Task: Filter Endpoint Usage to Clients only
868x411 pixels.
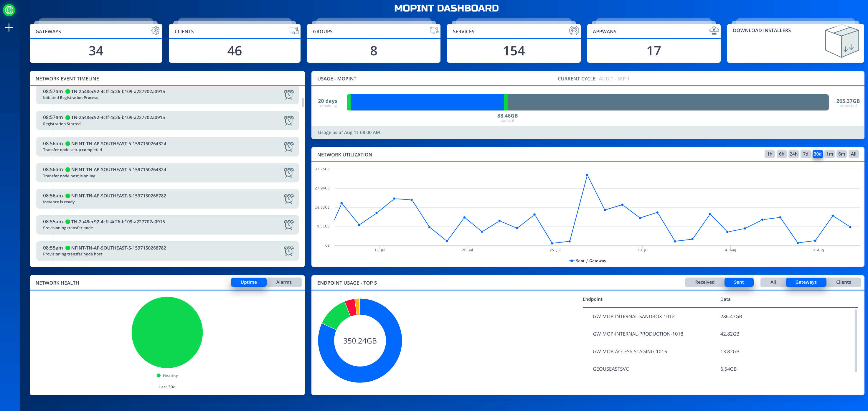Action: tap(844, 282)
